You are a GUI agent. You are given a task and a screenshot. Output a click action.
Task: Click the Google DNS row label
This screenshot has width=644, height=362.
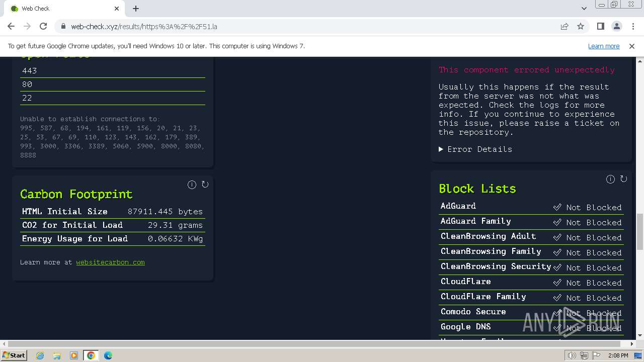(x=465, y=327)
